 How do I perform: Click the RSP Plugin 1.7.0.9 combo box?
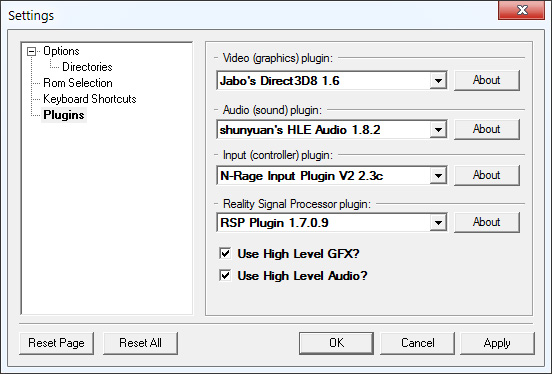(x=332, y=223)
